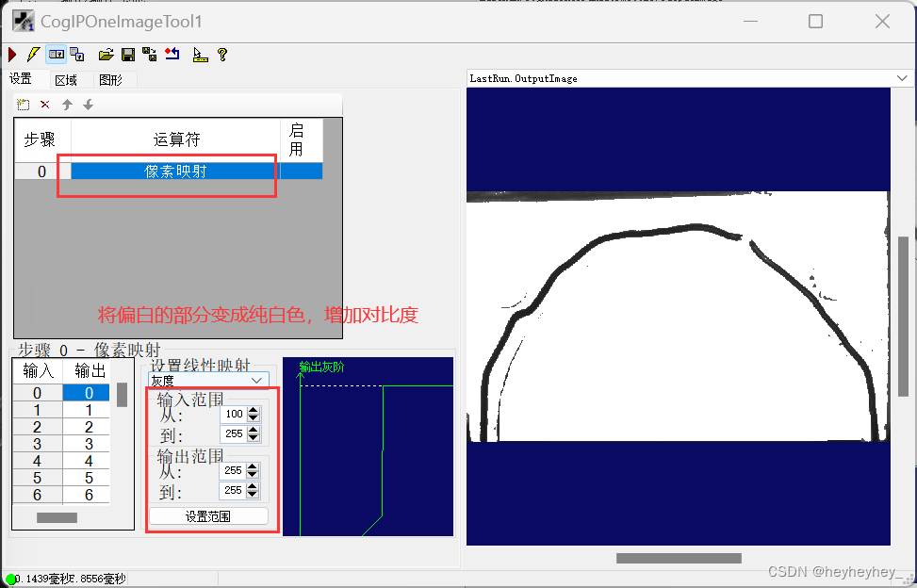Image resolution: width=917 pixels, height=588 pixels.
Task: Open the LastRun.OutputImage selector
Action: (x=900, y=77)
